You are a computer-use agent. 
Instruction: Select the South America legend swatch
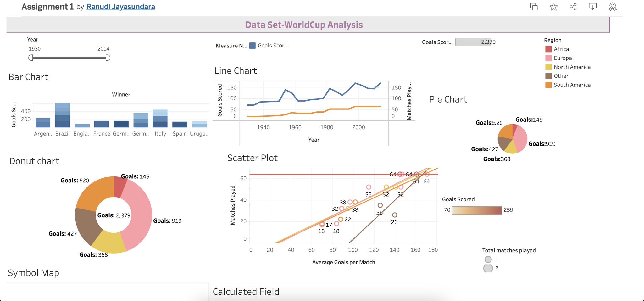coord(548,85)
